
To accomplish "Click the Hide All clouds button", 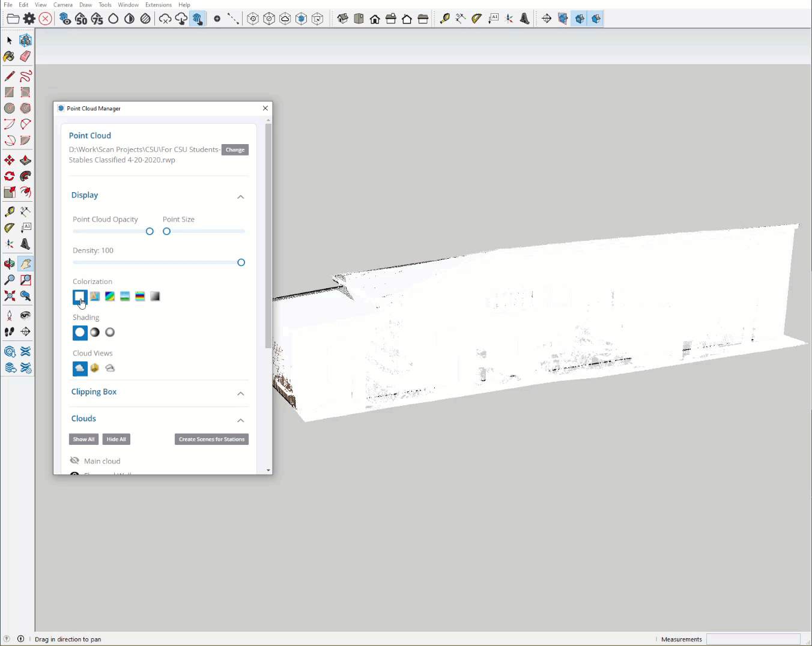I will tap(116, 439).
